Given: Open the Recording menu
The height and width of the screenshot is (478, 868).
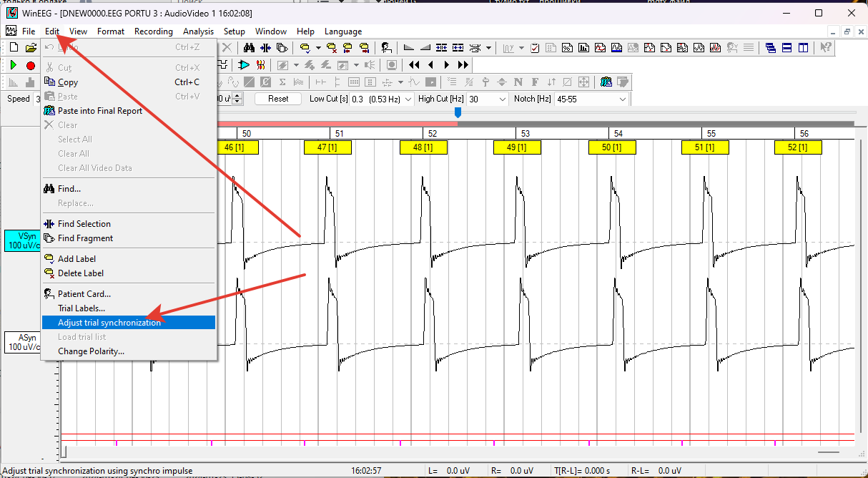Looking at the screenshot, I should pyautogui.click(x=154, y=31).
